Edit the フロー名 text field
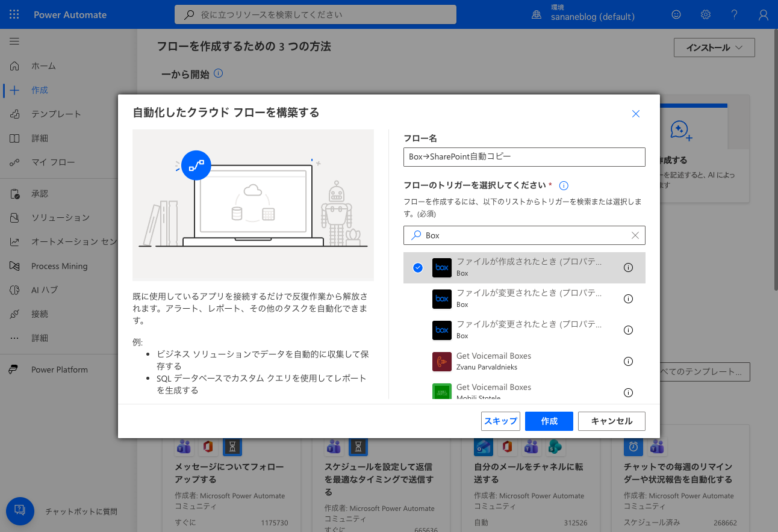The height and width of the screenshot is (532, 778). point(524,156)
